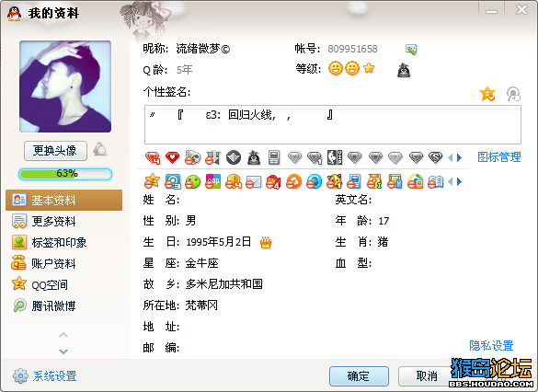This screenshot has width=538, height=392.
Task: Open the 隐私设置 link
Action: [x=491, y=346]
